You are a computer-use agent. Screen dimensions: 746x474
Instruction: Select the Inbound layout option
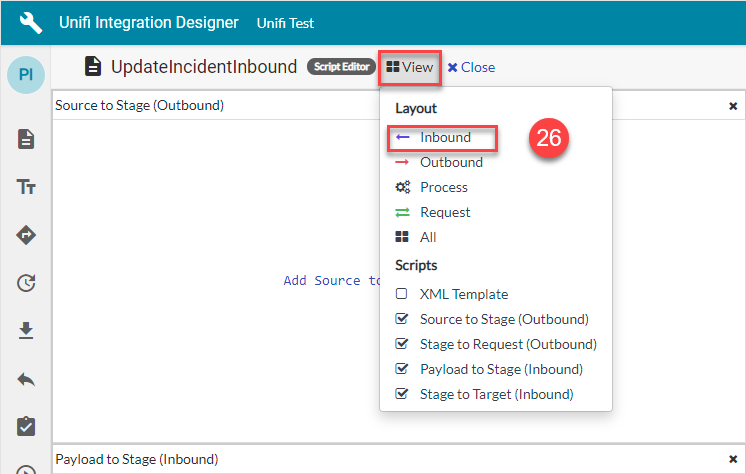pos(444,137)
